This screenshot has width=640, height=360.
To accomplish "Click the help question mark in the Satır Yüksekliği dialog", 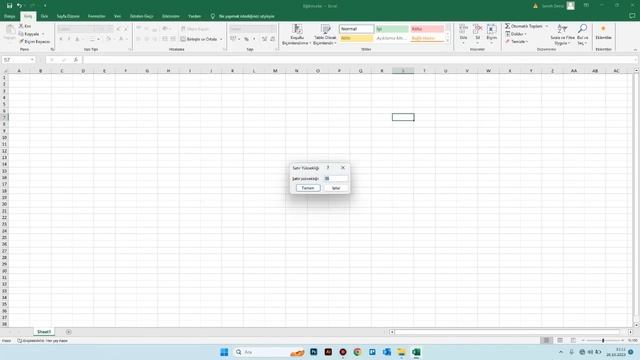I will pyautogui.click(x=328, y=168).
